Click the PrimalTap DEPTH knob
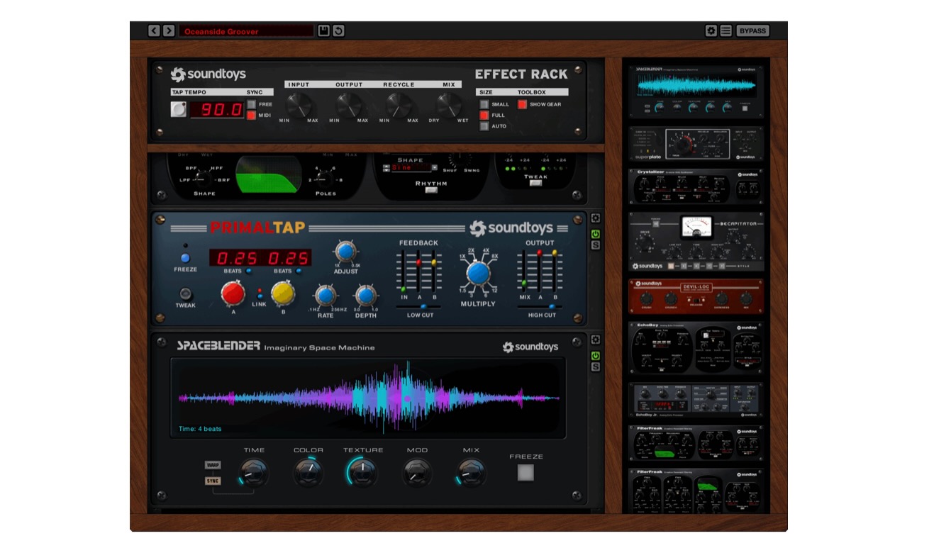Image resolution: width=934 pixels, height=560 pixels. [x=366, y=296]
